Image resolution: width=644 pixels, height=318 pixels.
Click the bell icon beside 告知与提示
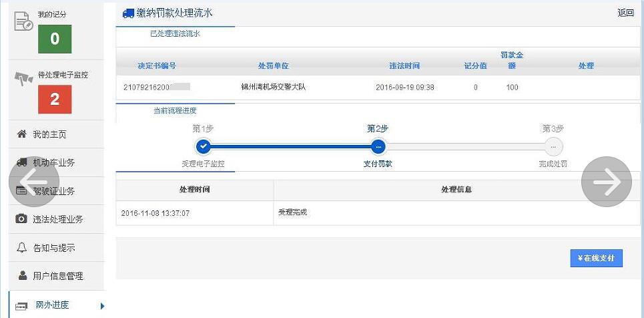coord(21,247)
